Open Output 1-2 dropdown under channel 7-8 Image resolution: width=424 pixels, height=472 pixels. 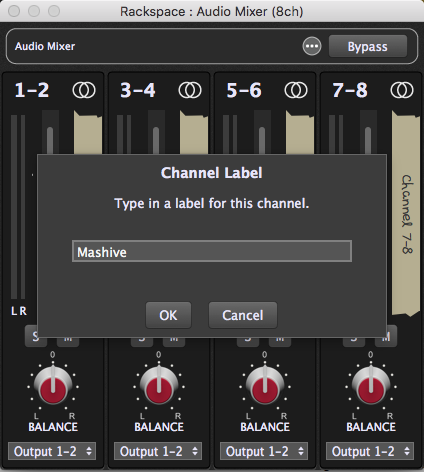(370, 451)
